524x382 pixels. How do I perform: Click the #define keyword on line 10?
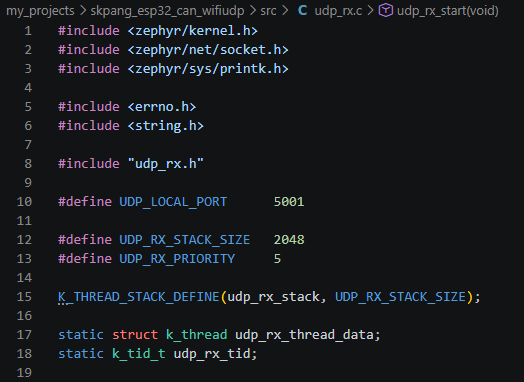click(x=85, y=202)
